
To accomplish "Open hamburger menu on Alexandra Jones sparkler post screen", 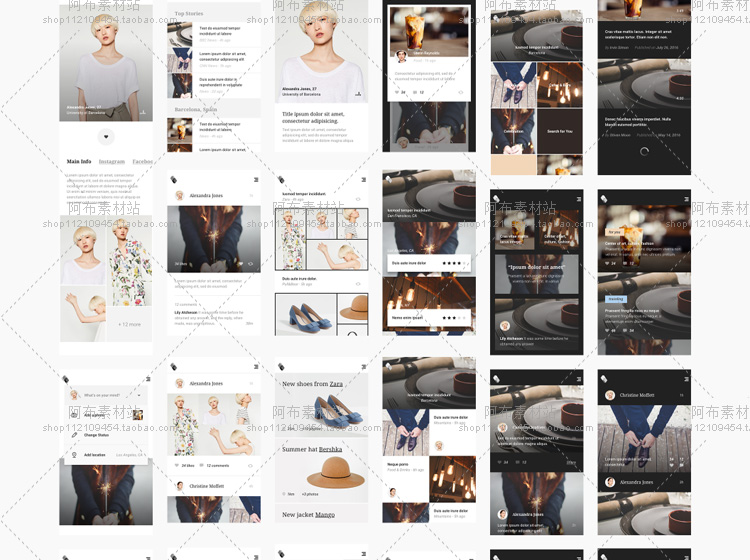I will click(x=256, y=179).
